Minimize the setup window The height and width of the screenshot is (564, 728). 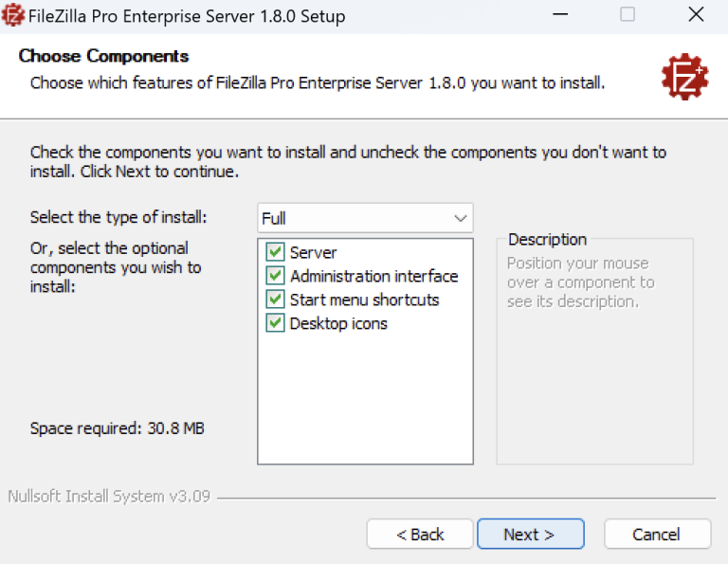[x=560, y=15]
